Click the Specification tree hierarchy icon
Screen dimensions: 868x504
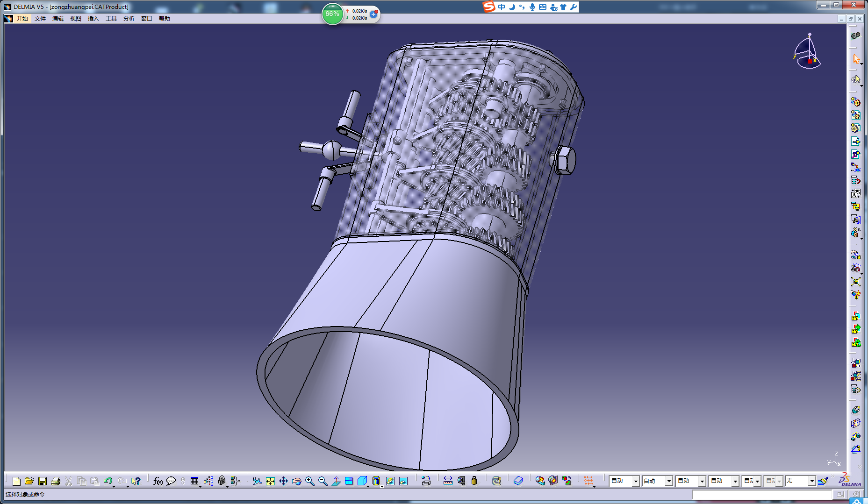pos(208,481)
